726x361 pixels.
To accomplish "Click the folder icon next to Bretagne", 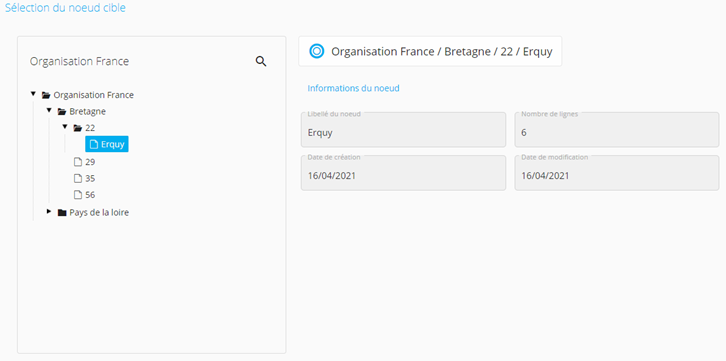I will (x=62, y=112).
